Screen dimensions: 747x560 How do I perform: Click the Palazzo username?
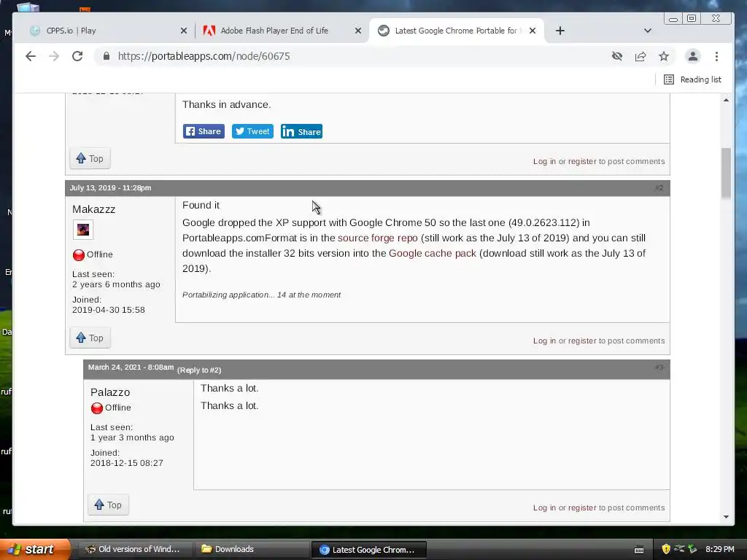point(110,392)
